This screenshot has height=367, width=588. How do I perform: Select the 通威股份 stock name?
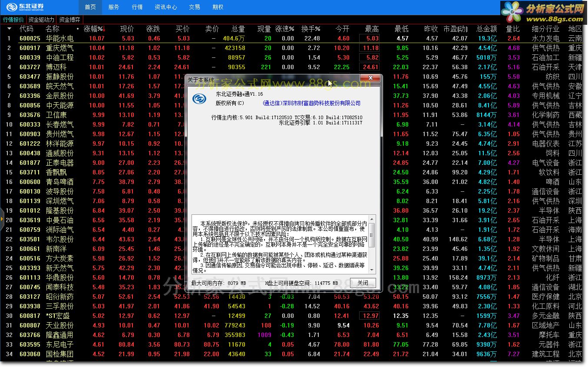[x=59, y=153]
